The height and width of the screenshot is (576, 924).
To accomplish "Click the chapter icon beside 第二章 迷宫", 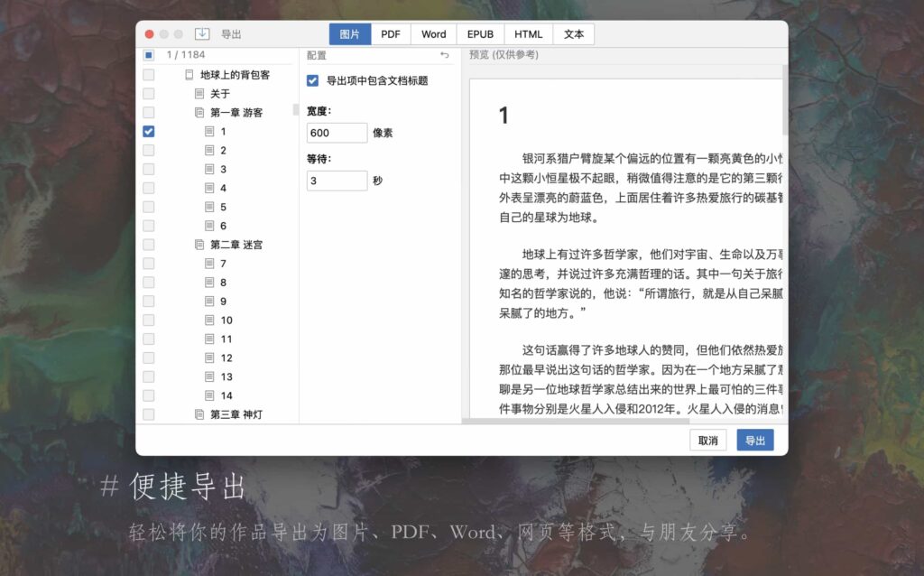I will click(198, 244).
